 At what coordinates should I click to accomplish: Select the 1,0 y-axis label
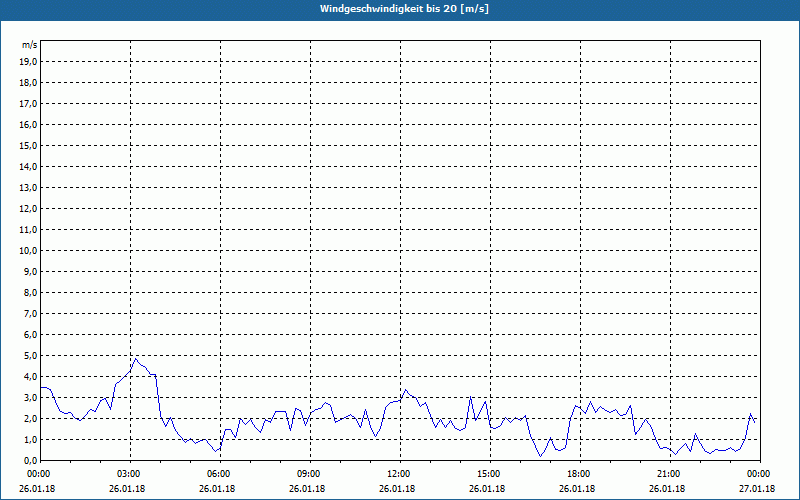pyautogui.click(x=31, y=439)
